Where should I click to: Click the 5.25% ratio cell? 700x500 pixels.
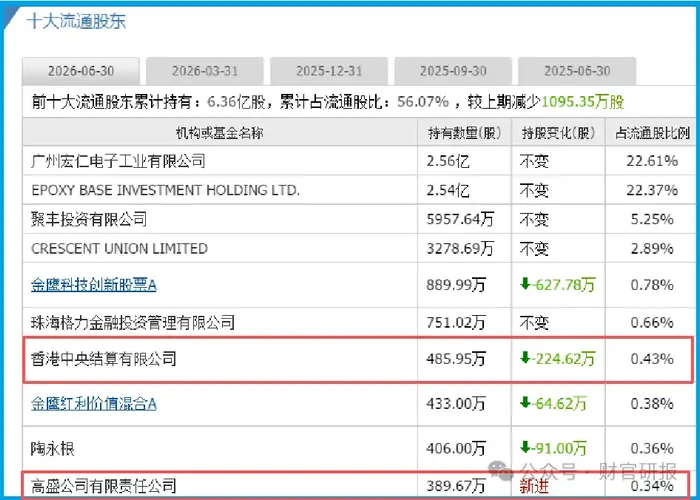pos(652,219)
